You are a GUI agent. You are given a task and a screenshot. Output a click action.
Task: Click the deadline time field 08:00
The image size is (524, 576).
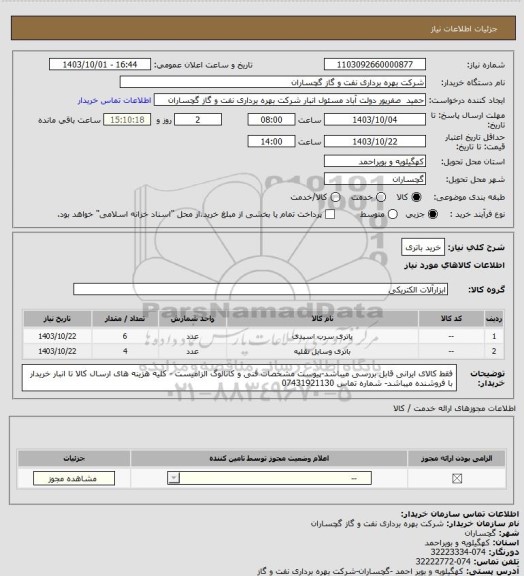click(x=272, y=120)
